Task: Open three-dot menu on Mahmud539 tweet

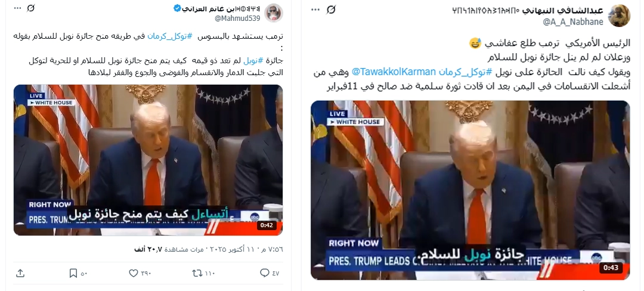Action: tap(17, 8)
